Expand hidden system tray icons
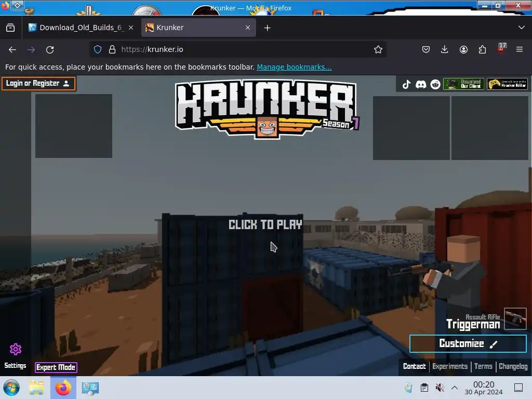The height and width of the screenshot is (399, 532). tap(455, 388)
